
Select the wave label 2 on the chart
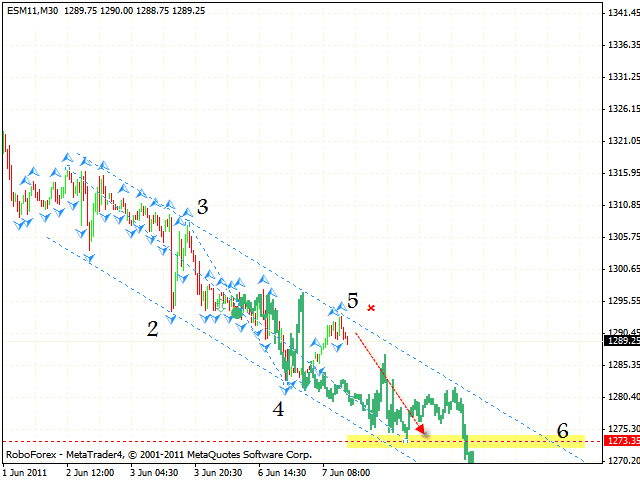point(152,328)
